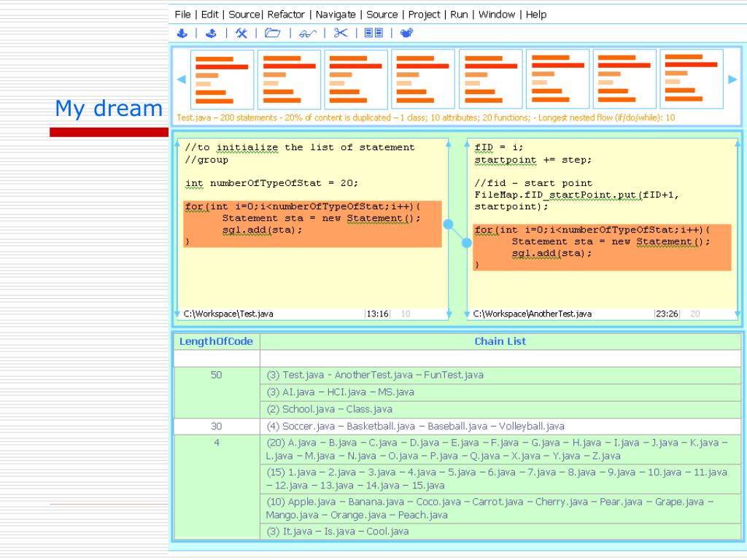Open the Window menu
The width and height of the screenshot is (747, 560).
click(x=497, y=15)
